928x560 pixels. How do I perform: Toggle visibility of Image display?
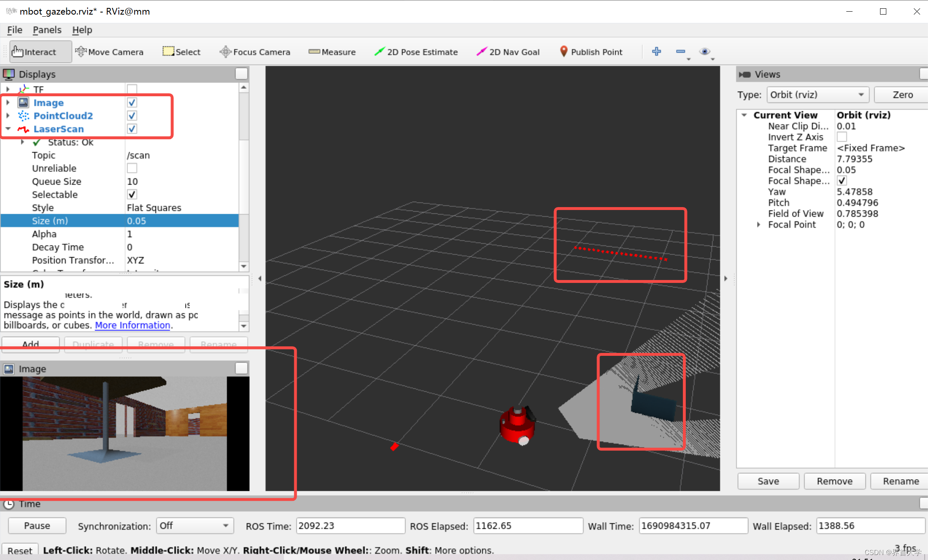point(131,103)
